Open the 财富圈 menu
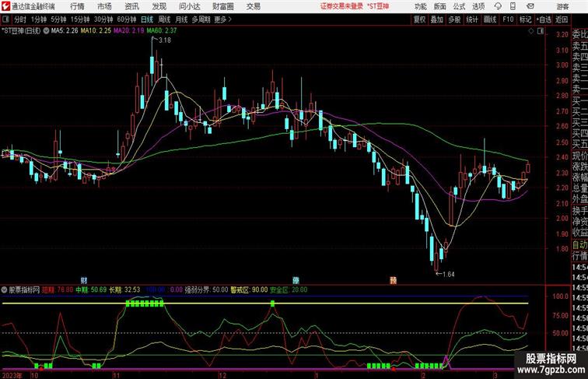 tap(223, 6)
